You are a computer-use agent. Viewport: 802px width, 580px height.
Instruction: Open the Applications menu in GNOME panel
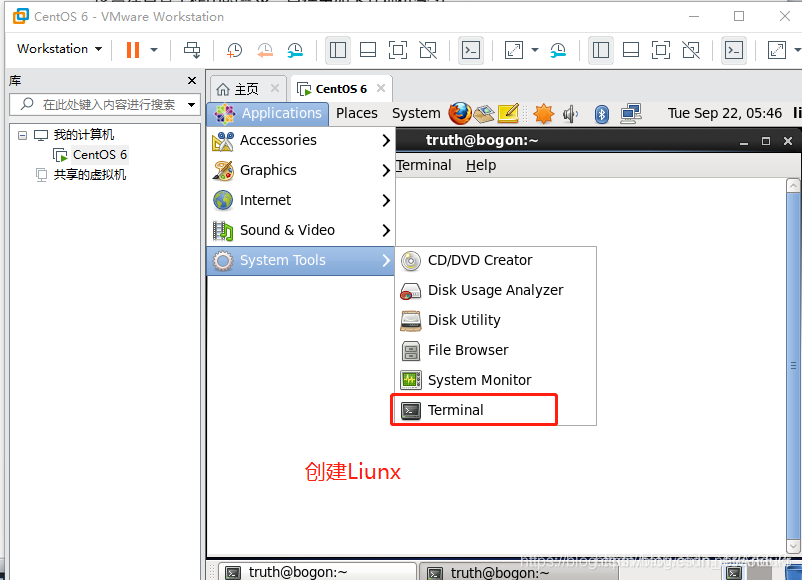268,113
